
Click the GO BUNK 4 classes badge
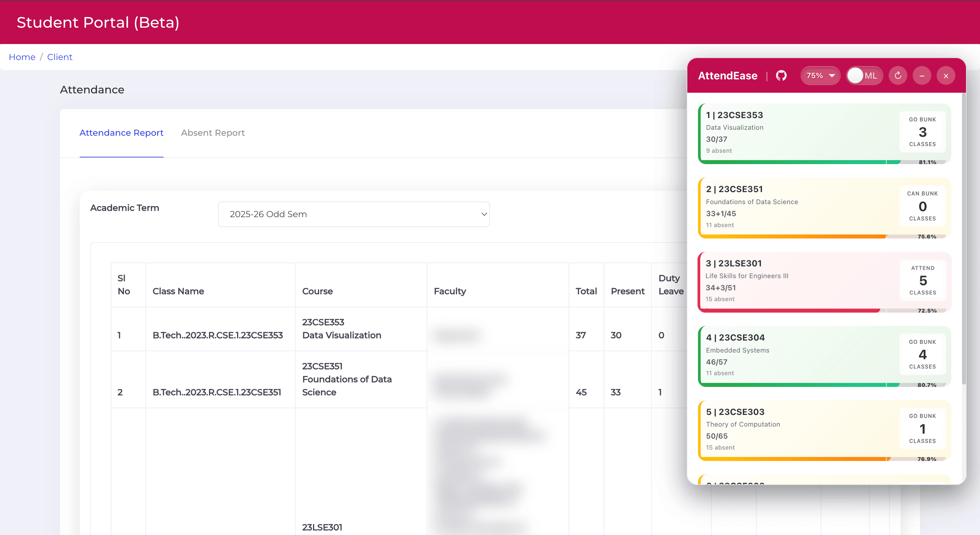[923, 354]
